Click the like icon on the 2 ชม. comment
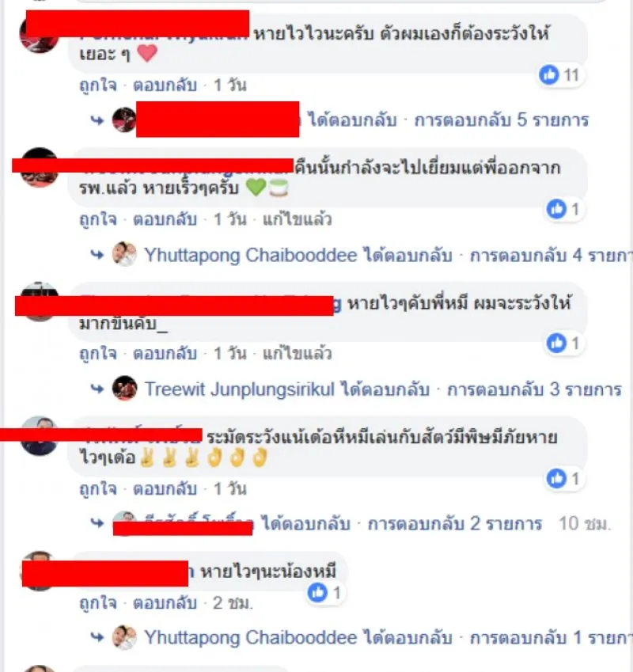Screen dimensions: 633x672 tap(317, 593)
